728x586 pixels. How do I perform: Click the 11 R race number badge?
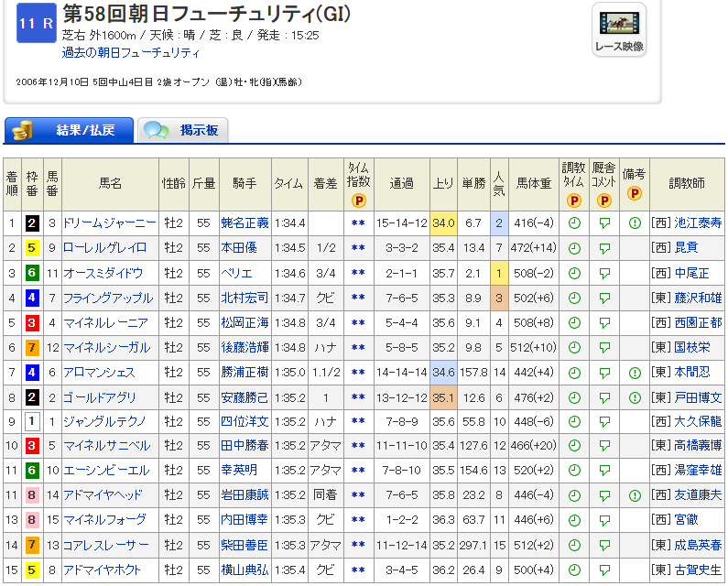[x=37, y=23]
